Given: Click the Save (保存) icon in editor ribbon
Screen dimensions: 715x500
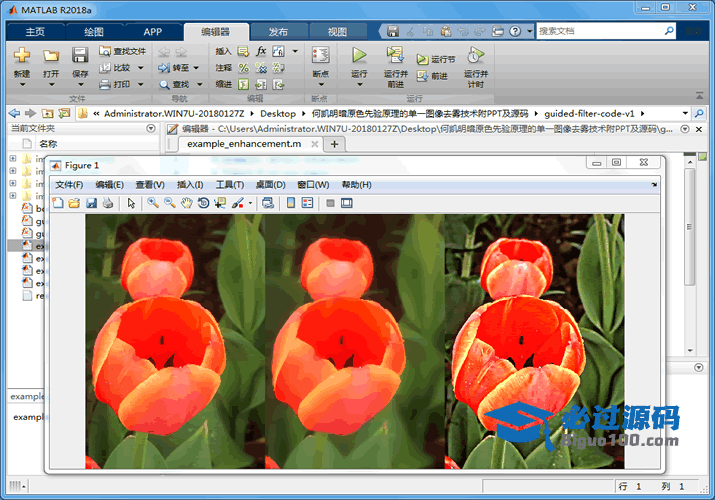Looking at the screenshot, I should (x=80, y=56).
